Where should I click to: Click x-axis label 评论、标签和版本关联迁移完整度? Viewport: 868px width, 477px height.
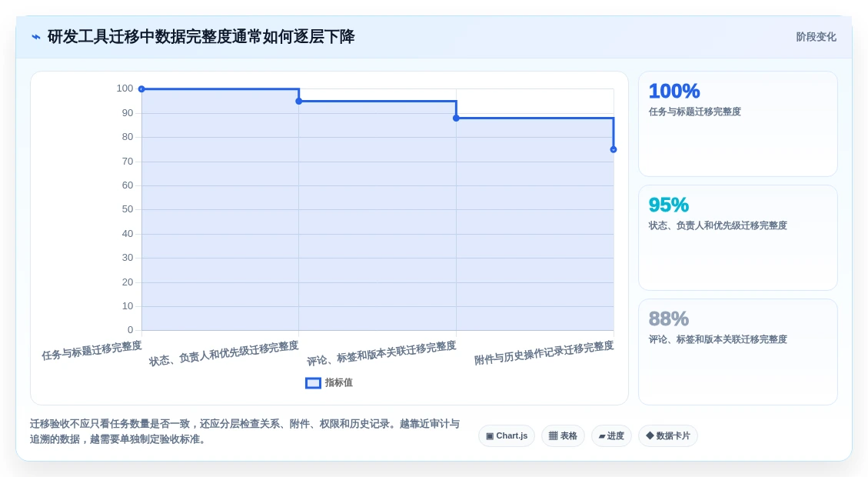(x=381, y=353)
